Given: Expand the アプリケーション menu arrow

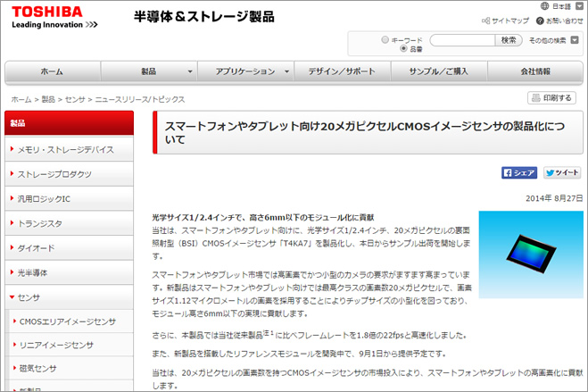Looking at the screenshot, I should click(x=287, y=71).
